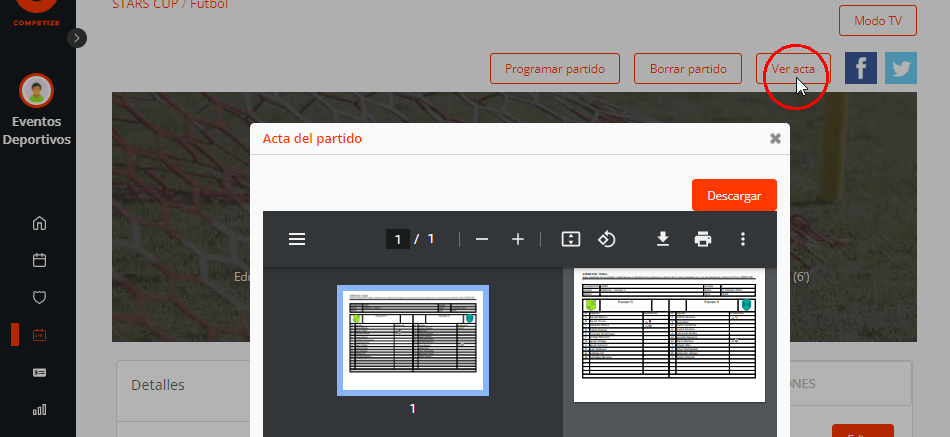This screenshot has height=437, width=950.
Task: Click the Competize logo
Action: [37, 13]
